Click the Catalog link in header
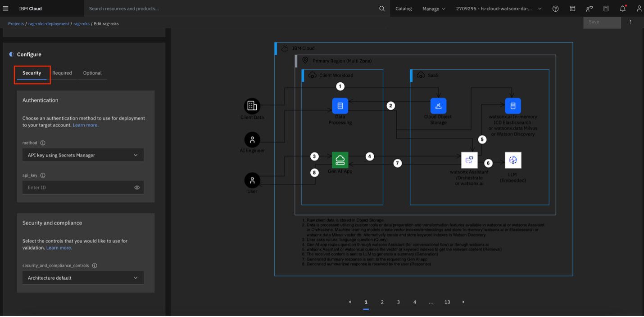The width and height of the screenshot is (644, 317). (x=404, y=9)
